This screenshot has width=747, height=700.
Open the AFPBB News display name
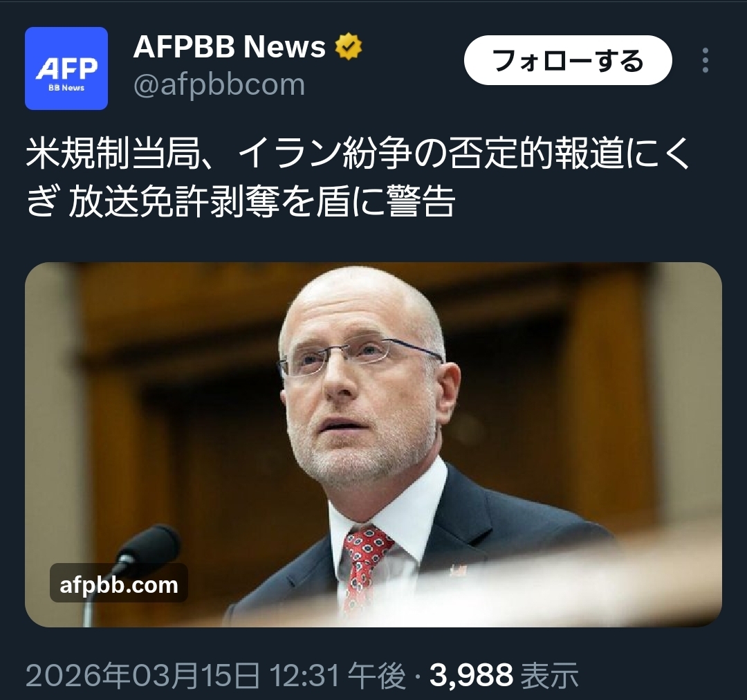229,46
